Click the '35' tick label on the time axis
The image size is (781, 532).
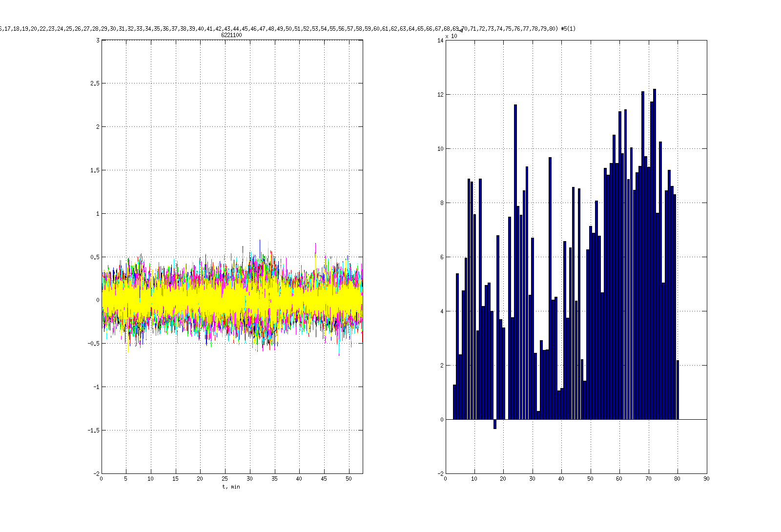point(274,479)
